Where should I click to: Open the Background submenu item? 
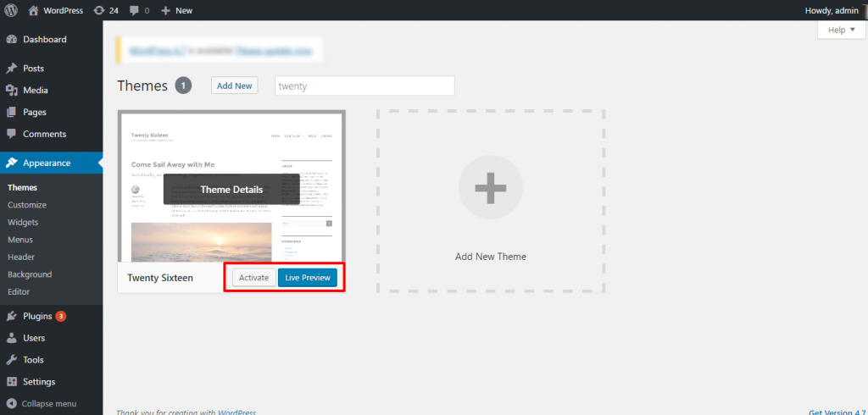[30, 274]
